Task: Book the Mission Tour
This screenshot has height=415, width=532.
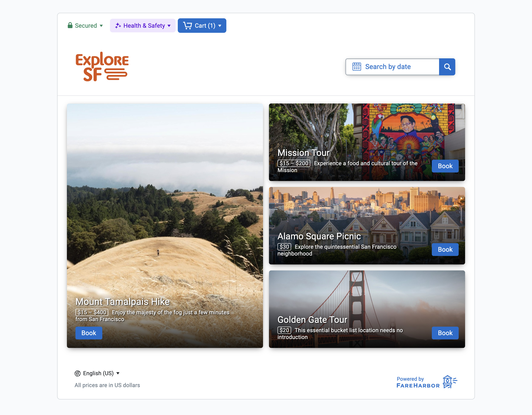Action: tap(445, 166)
